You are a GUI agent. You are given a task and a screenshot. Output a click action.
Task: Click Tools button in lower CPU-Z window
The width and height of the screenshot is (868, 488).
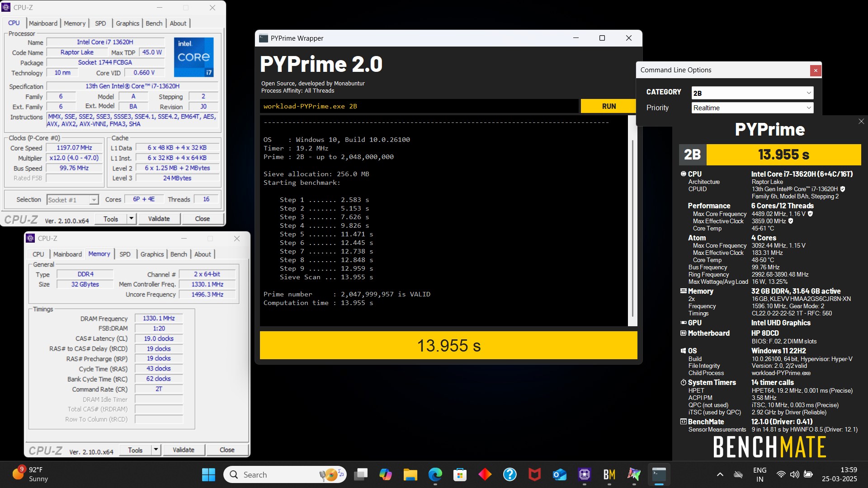pos(135,450)
